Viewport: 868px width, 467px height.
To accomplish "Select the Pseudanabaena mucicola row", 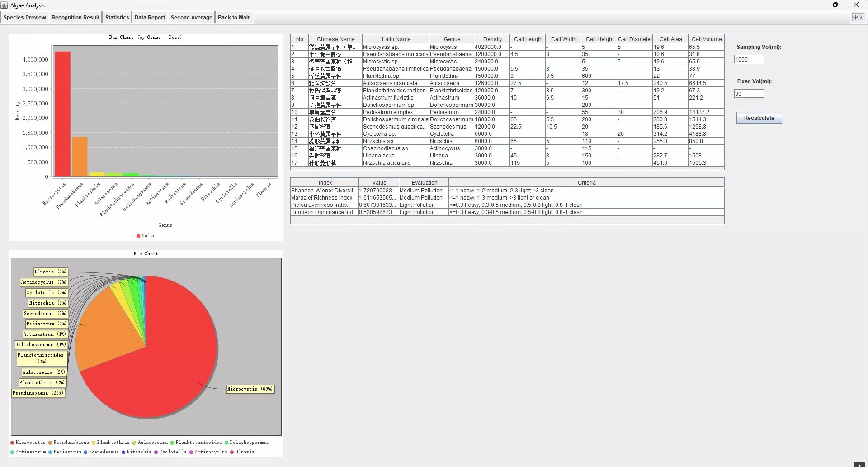I will pos(507,54).
